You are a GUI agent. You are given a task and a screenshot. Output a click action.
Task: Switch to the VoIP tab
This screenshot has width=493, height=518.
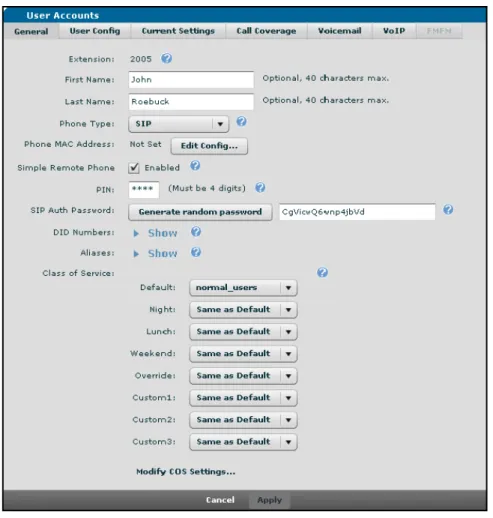394,31
